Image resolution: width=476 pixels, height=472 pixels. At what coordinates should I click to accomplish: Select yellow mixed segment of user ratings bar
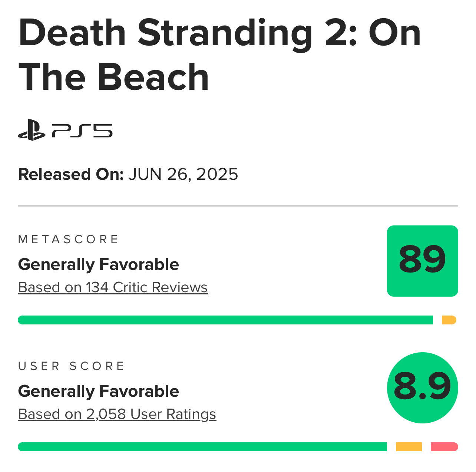click(409, 447)
